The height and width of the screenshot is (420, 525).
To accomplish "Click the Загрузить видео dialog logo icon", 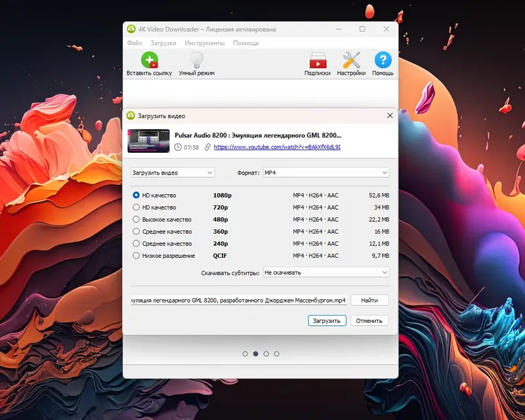I will tap(131, 116).
